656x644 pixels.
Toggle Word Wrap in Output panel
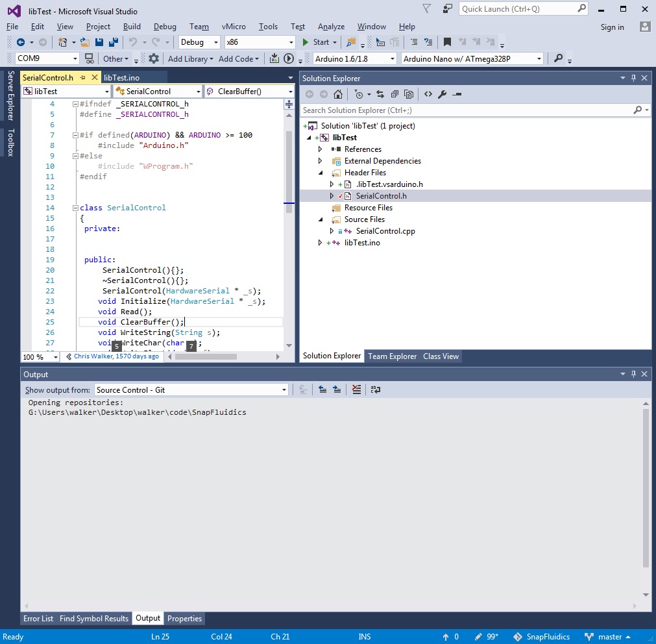376,390
